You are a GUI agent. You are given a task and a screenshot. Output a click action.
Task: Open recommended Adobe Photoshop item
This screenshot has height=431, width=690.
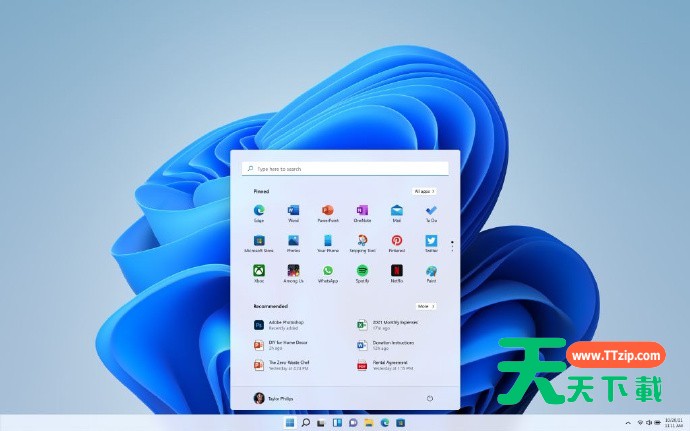279,325
